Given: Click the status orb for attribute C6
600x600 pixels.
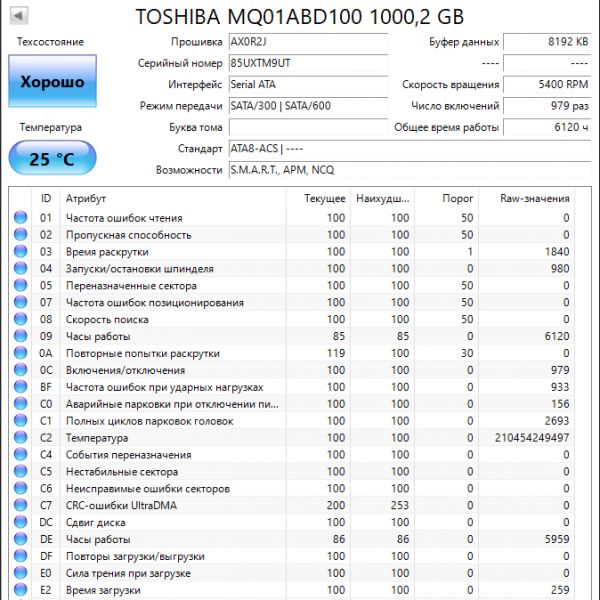Looking at the screenshot, I should (21, 488).
